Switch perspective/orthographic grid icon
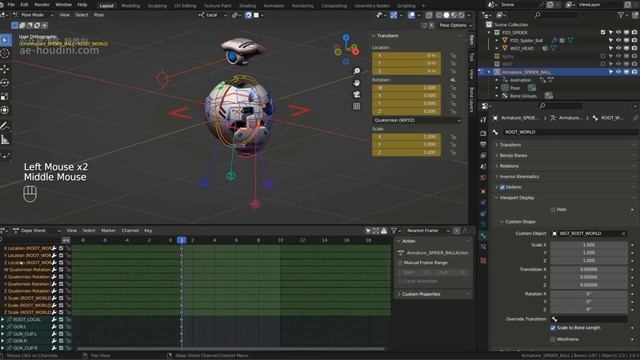Image resolution: width=640 pixels, height=360 pixels. click(357, 107)
